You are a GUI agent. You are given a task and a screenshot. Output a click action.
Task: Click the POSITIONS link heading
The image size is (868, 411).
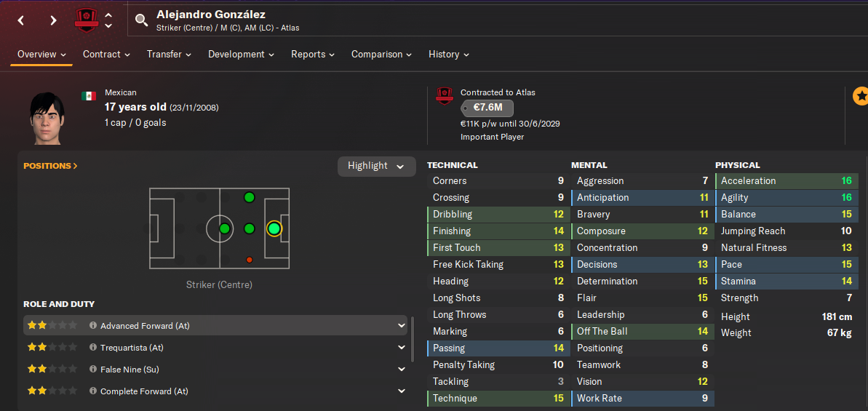(x=50, y=166)
